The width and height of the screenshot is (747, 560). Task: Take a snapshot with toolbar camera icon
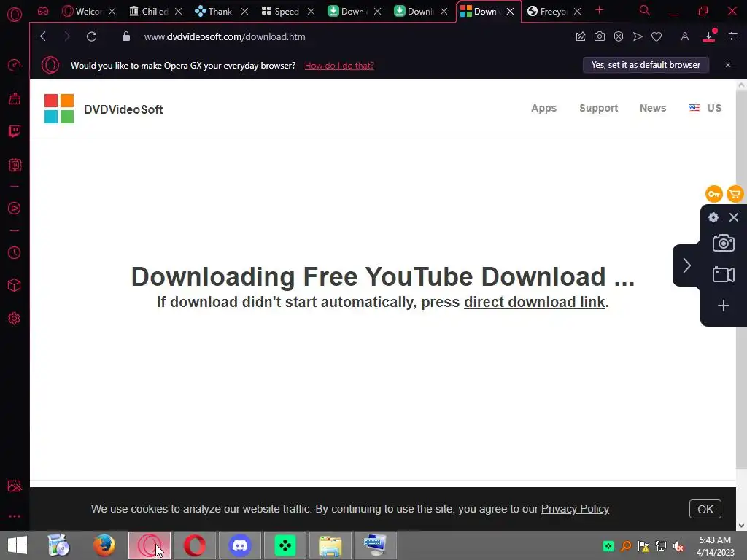[600, 36]
